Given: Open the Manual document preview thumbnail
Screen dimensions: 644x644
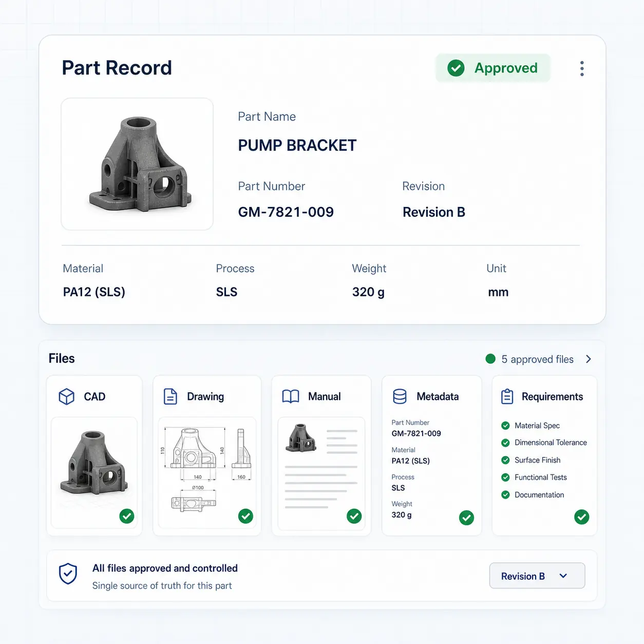Looking at the screenshot, I should point(321,473).
